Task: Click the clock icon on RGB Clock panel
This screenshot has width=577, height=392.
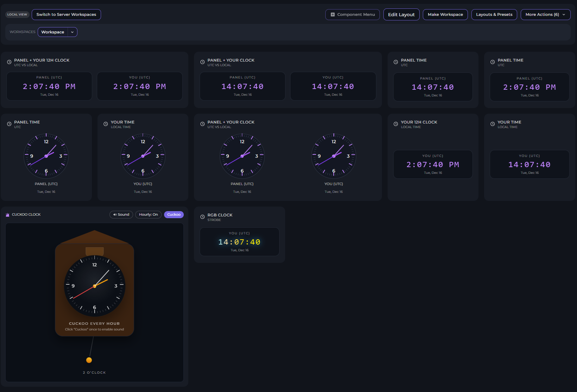Action: pos(202,217)
